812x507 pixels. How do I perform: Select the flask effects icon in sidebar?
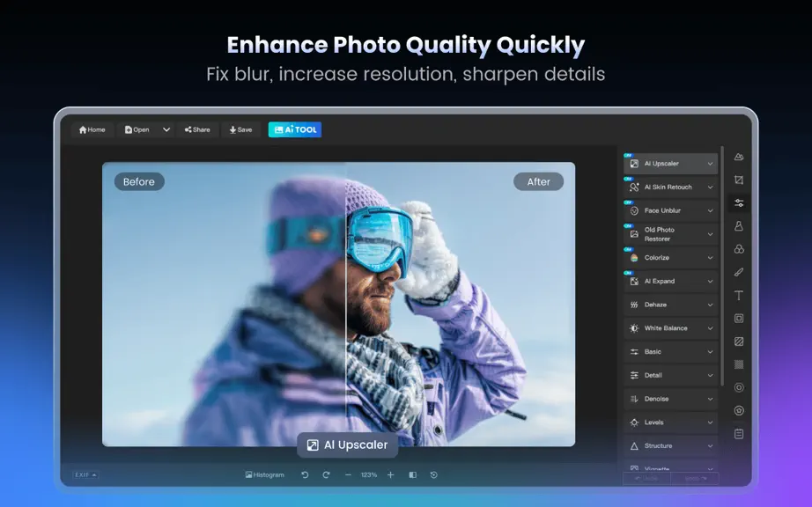[739, 226]
